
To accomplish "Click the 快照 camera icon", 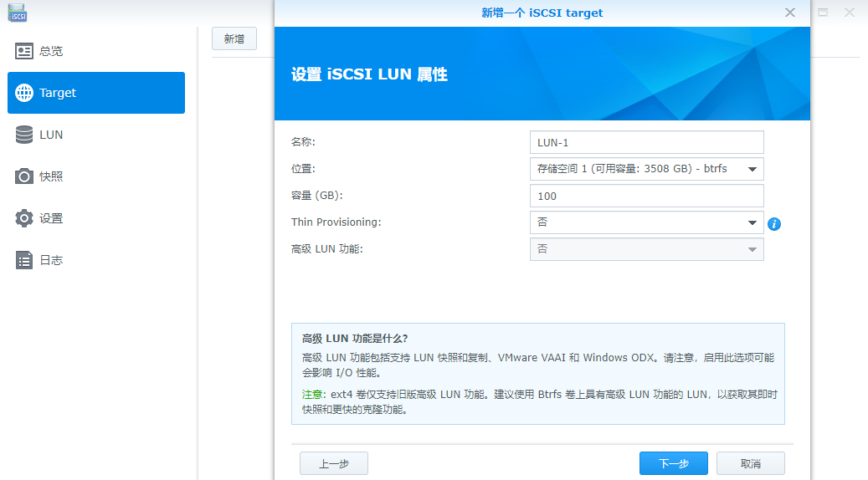I will pos(24,176).
